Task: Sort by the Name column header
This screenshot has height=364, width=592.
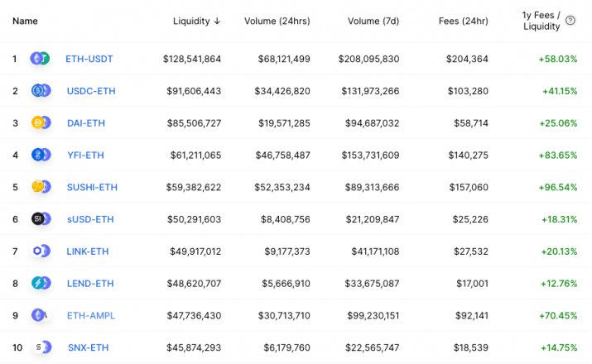Action: point(25,22)
